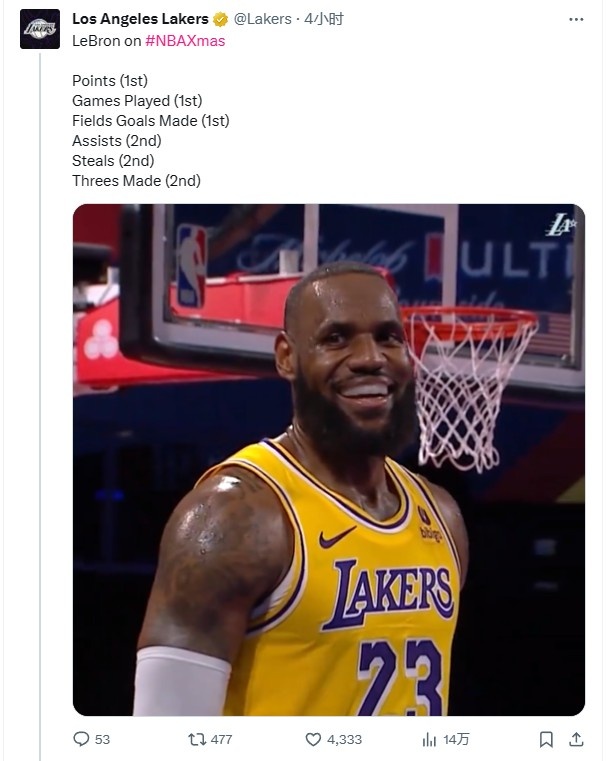Image resolution: width=609 pixels, height=761 pixels.
Task: Click the 14万 views count
Action: click(456, 739)
